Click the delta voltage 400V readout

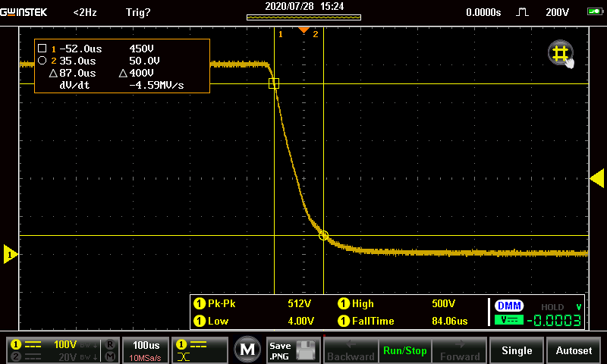coord(137,73)
